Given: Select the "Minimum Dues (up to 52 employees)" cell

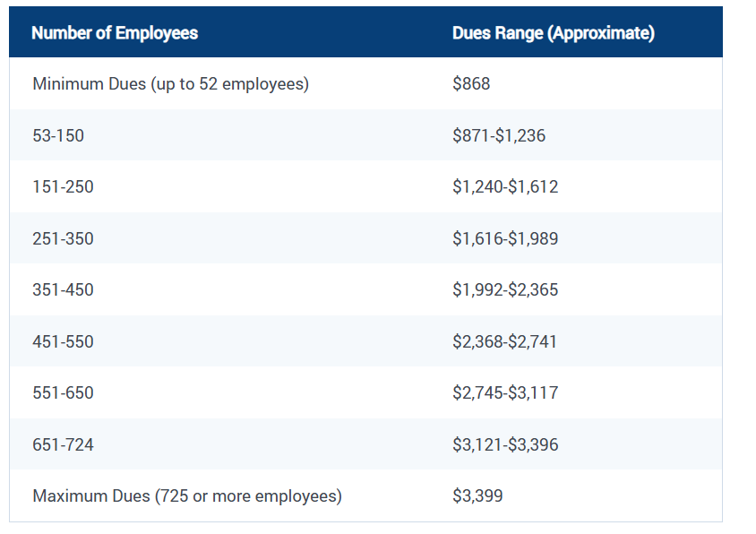Looking at the screenshot, I should click(170, 84).
